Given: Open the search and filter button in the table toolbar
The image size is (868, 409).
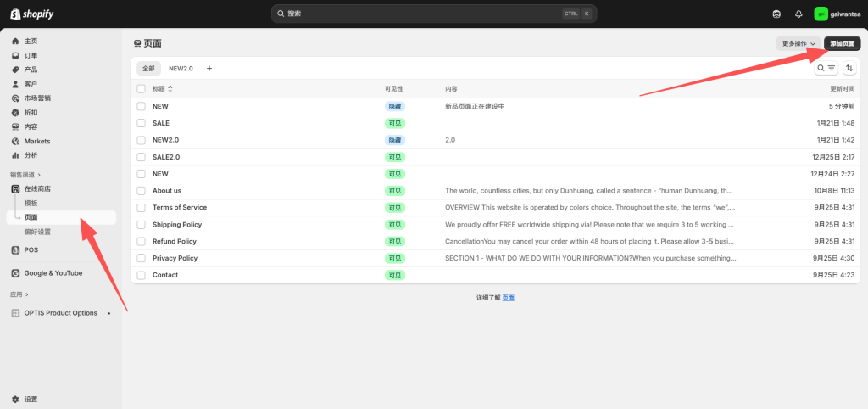Looking at the screenshot, I should pos(826,68).
